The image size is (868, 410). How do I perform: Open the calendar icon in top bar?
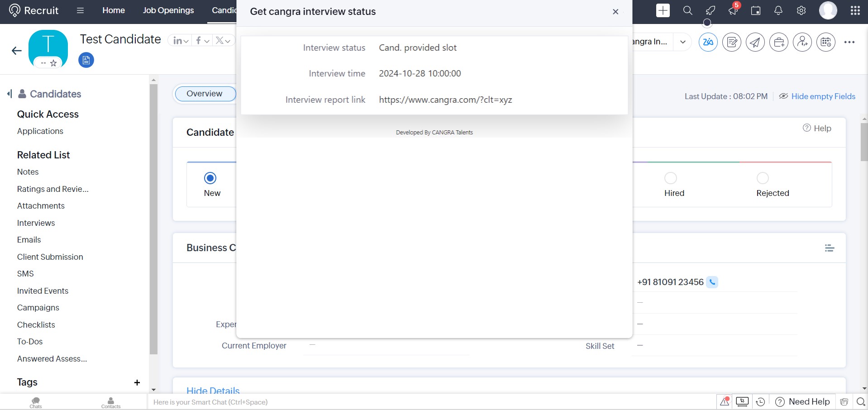click(756, 10)
